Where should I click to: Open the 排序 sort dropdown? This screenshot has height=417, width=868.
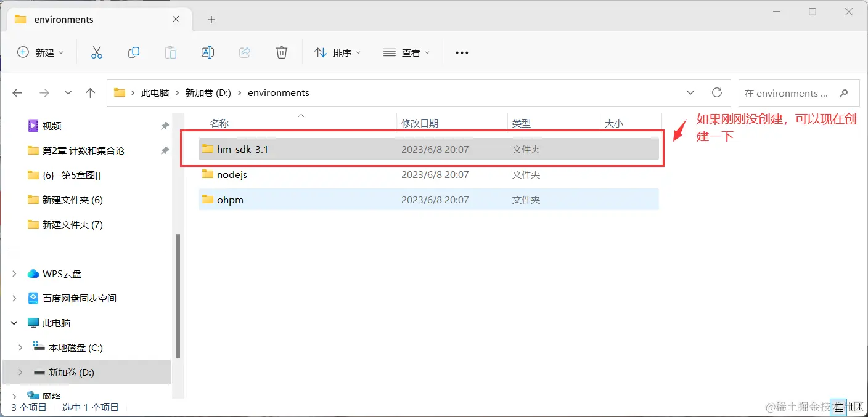click(337, 52)
